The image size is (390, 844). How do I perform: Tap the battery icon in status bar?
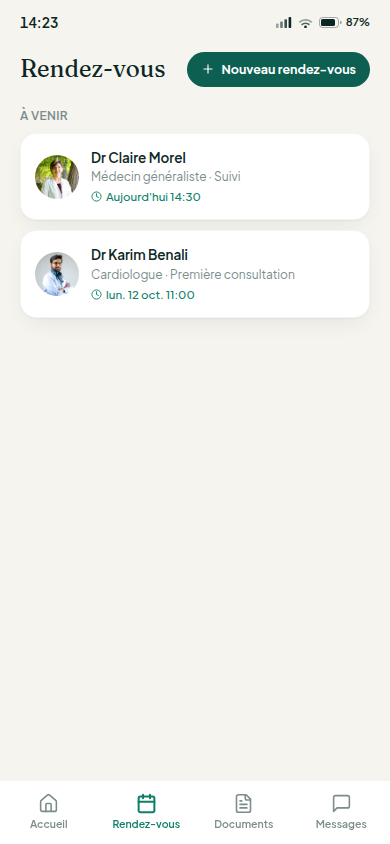point(330,23)
